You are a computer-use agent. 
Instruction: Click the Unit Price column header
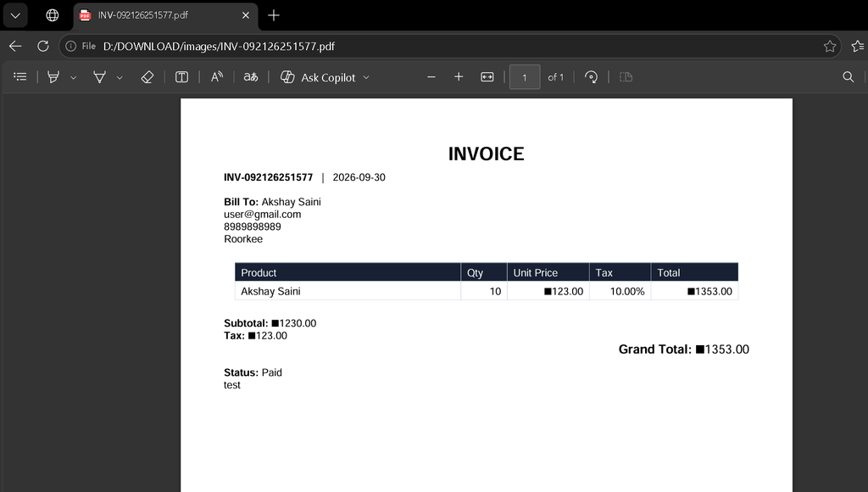(548, 272)
